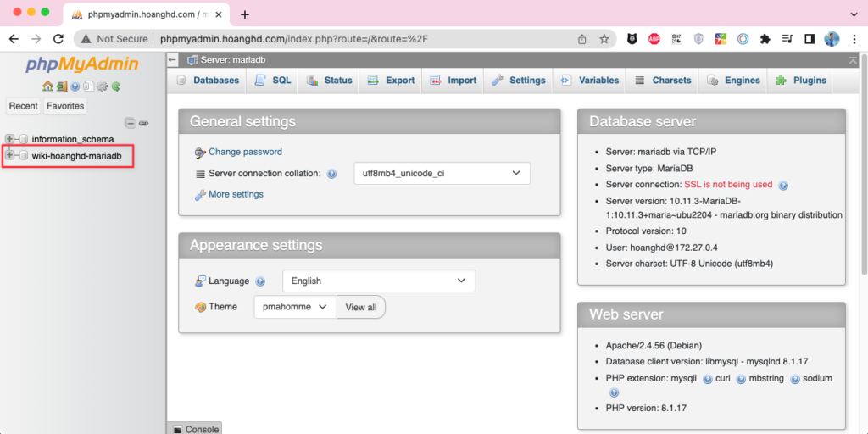Click the media controls music list icon
The height and width of the screenshot is (434, 868).
coord(787,39)
